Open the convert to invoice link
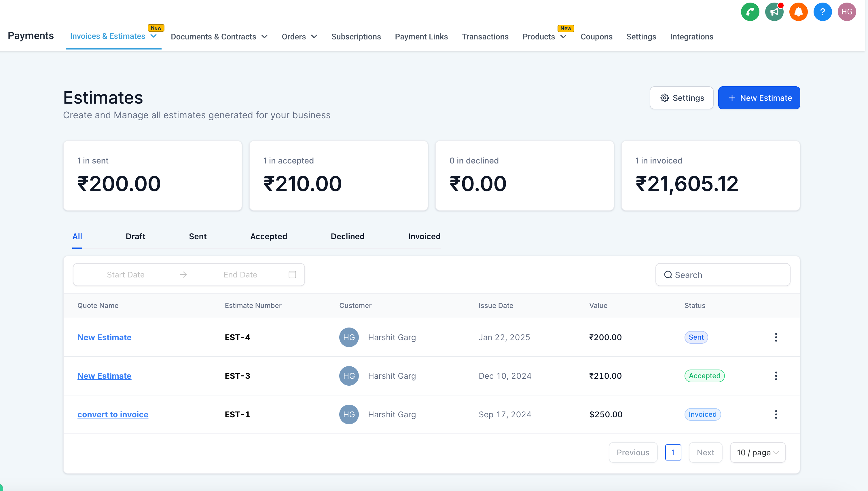The image size is (868, 491). coord(113,414)
